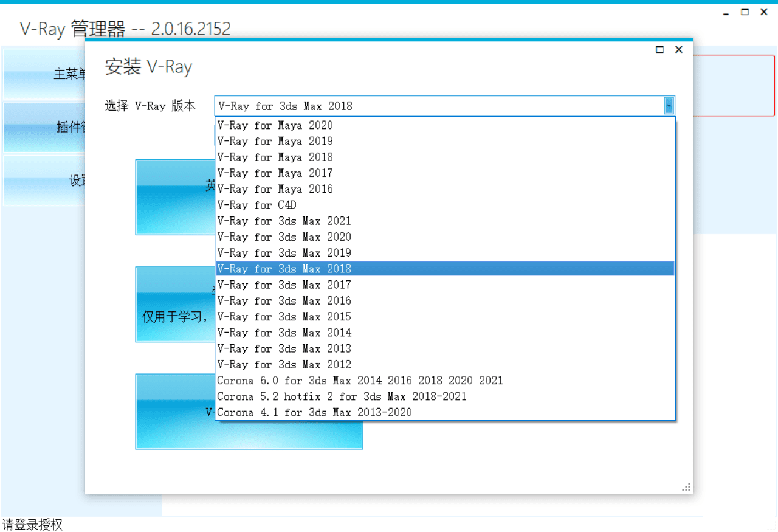This screenshot has width=778, height=532.
Task: Choose Corona 4.1 for 3ds Max 2013-2020
Action: pos(445,412)
